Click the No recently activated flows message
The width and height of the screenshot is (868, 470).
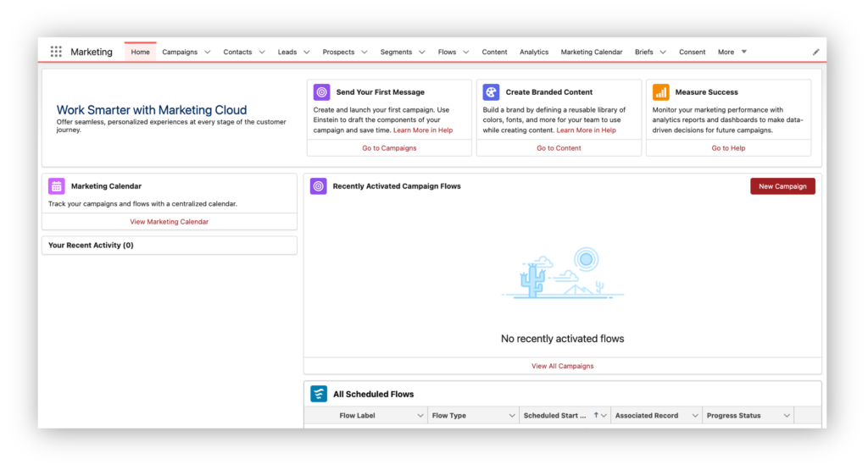[563, 339]
